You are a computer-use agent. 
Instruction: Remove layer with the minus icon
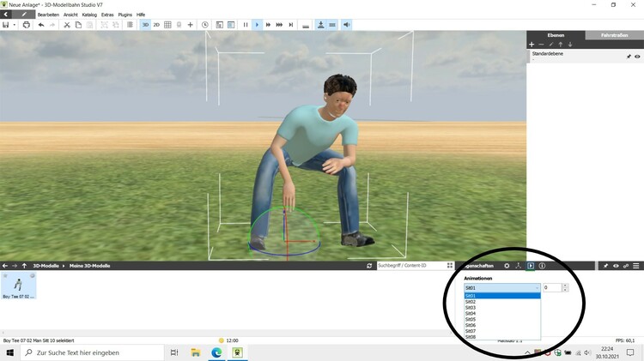pyautogui.click(x=541, y=45)
